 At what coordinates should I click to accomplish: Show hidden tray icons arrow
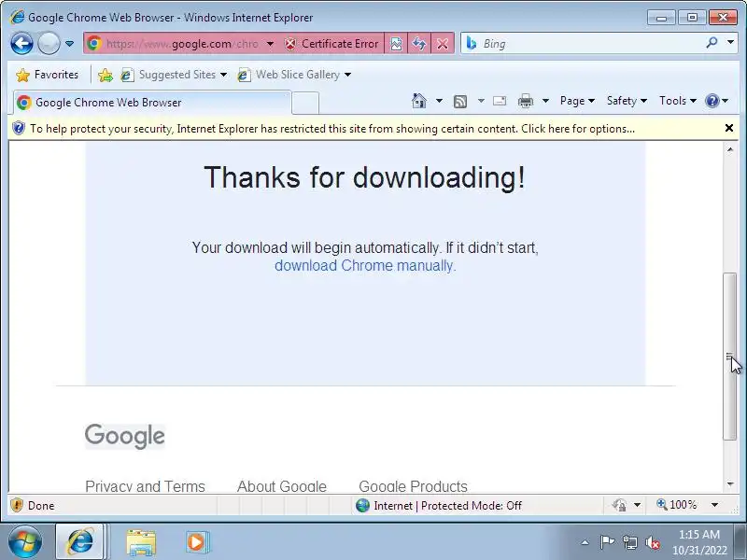point(585,542)
